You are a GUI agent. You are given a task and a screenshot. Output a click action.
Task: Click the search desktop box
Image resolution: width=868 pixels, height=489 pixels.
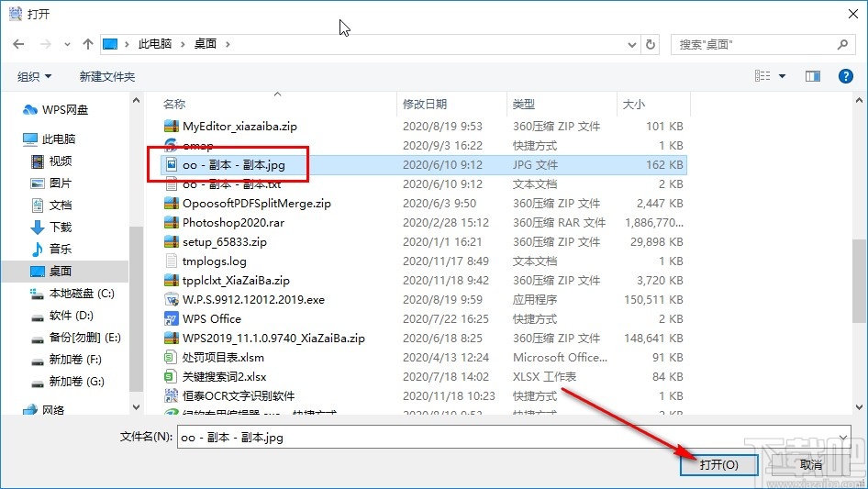[x=762, y=44]
